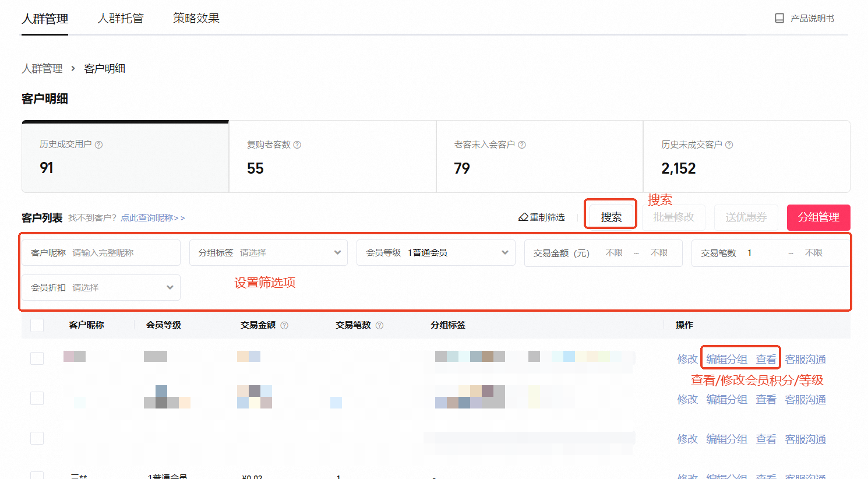Viewport: 868px width, 479px height.
Task: Click the 2,152 customer count value
Action: tap(679, 168)
